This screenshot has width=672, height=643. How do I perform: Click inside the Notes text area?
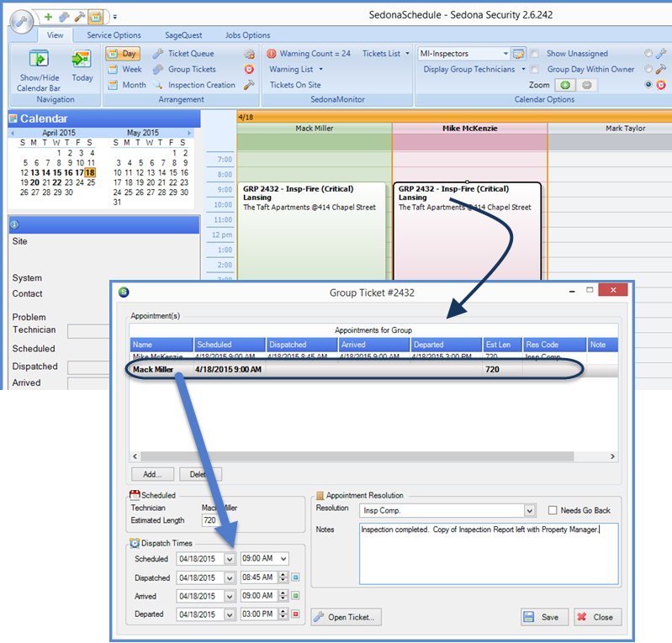coord(489,554)
